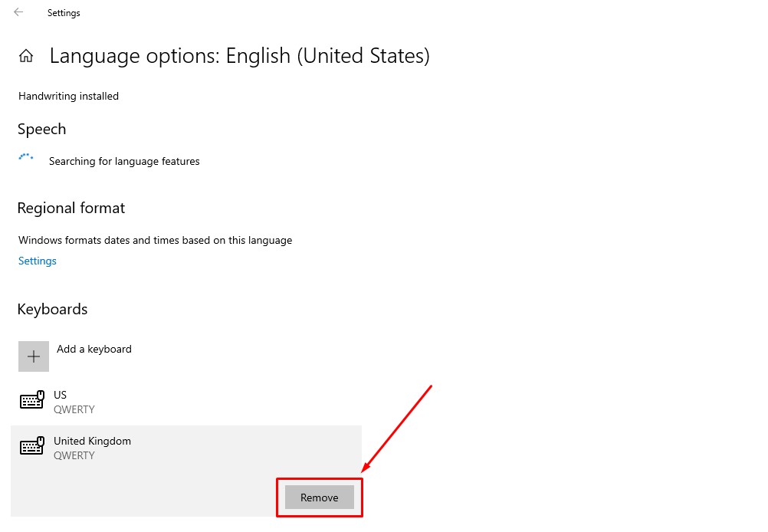Viewport: 768px width, 532px height.
Task: Open Settings home via the house icon
Action: click(x=26, y=56)
